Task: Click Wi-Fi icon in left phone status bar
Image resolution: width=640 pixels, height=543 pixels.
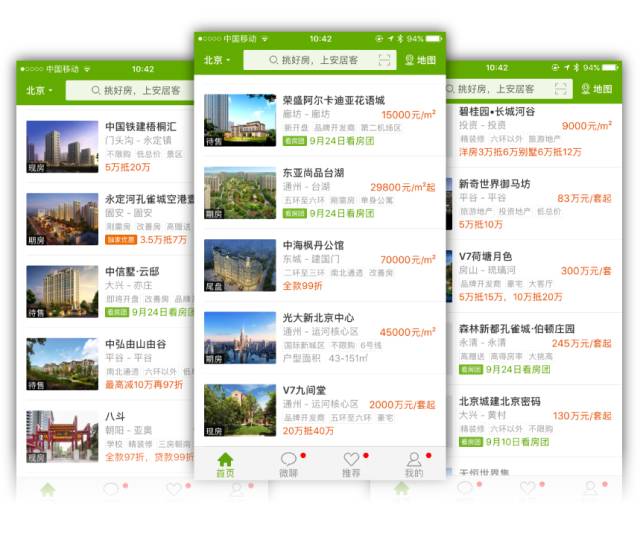Action: point(87,69)
